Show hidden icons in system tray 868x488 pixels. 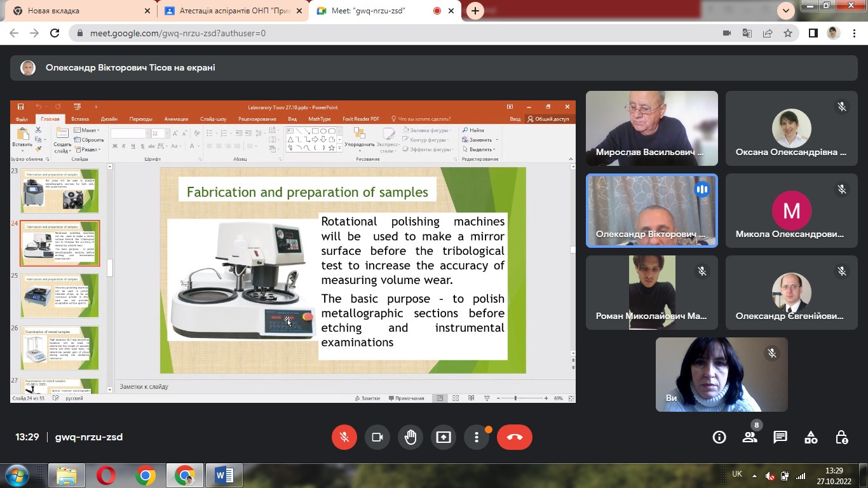(754, 475)
